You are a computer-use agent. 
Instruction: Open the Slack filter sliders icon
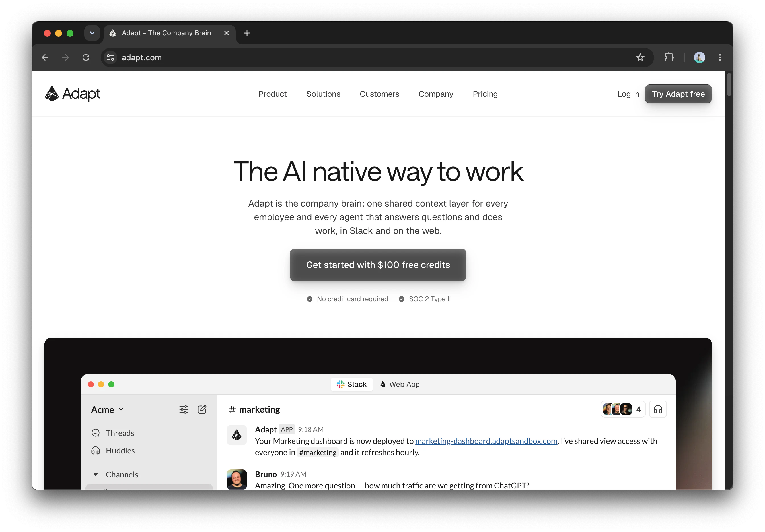click(184, 409)
